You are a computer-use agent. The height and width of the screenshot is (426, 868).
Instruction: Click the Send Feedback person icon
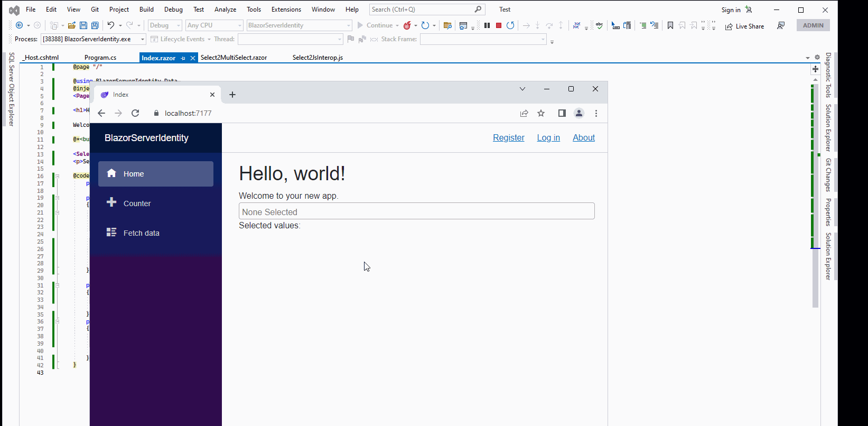(781, 25)
